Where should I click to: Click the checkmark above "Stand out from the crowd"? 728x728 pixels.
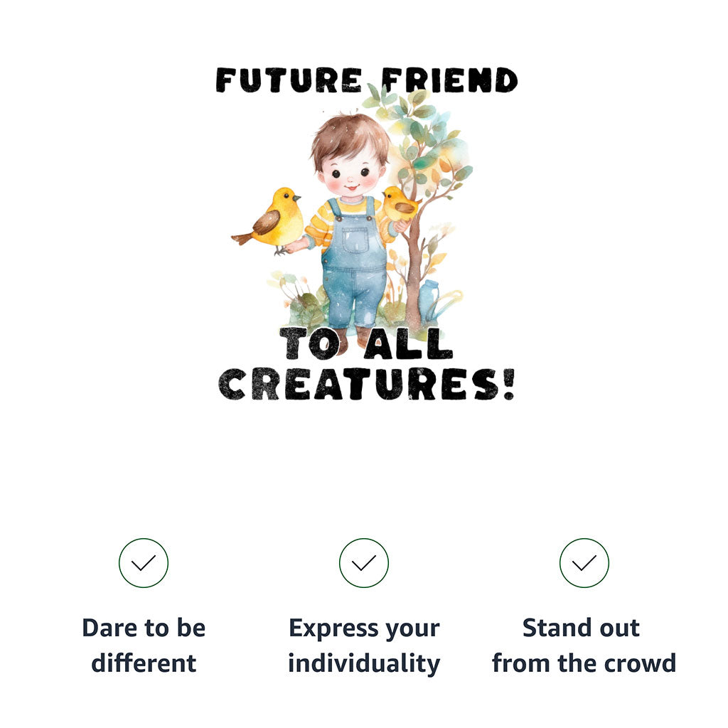tap(584, 563)
